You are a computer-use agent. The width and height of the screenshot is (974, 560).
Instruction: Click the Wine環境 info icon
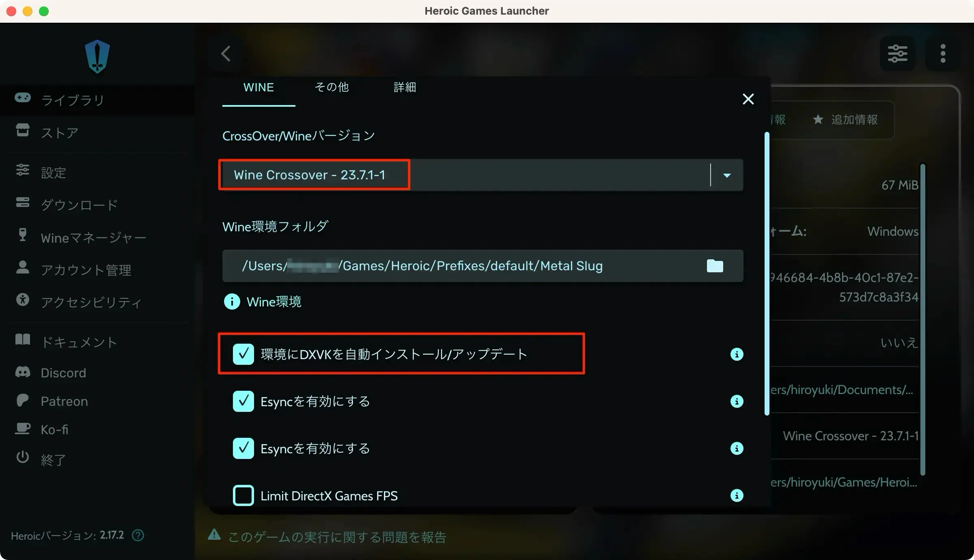[x=232, y=302]
